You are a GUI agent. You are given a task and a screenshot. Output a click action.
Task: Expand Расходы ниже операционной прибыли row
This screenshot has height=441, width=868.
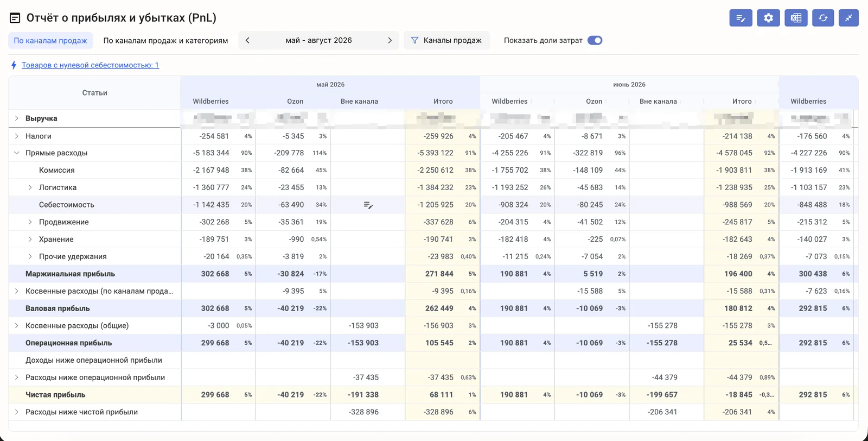16,377
